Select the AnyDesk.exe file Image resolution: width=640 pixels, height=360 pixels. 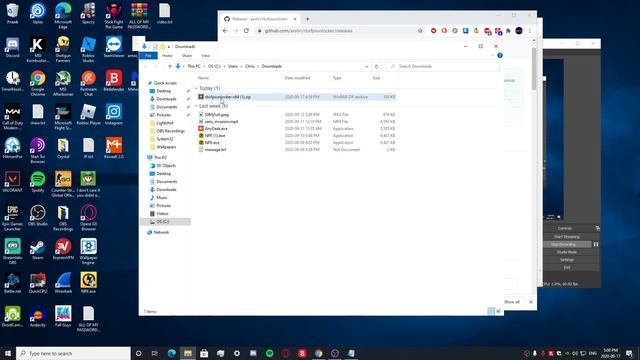point(216,129)
